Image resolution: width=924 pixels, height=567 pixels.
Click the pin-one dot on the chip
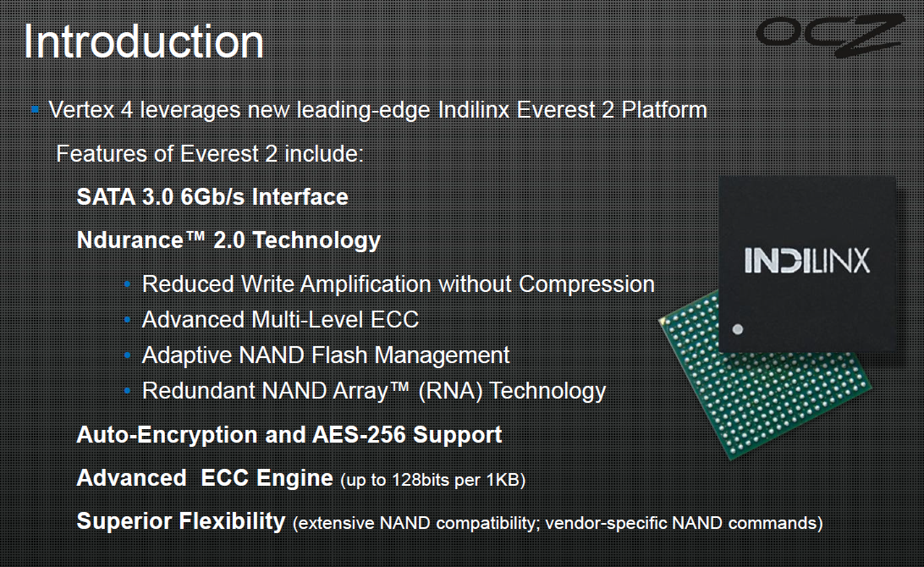click(737, 329)
